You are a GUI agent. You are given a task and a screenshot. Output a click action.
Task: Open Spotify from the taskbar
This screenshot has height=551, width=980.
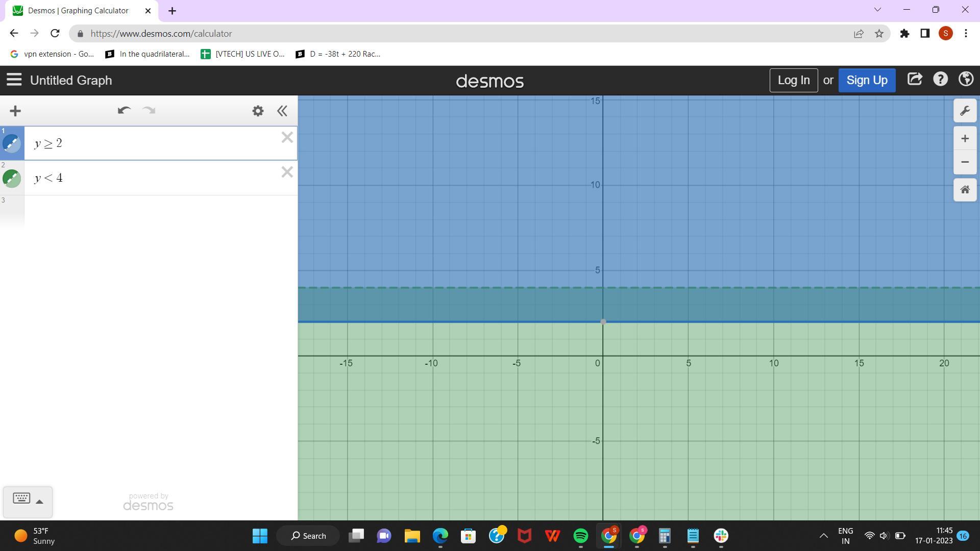click(580, 536)
